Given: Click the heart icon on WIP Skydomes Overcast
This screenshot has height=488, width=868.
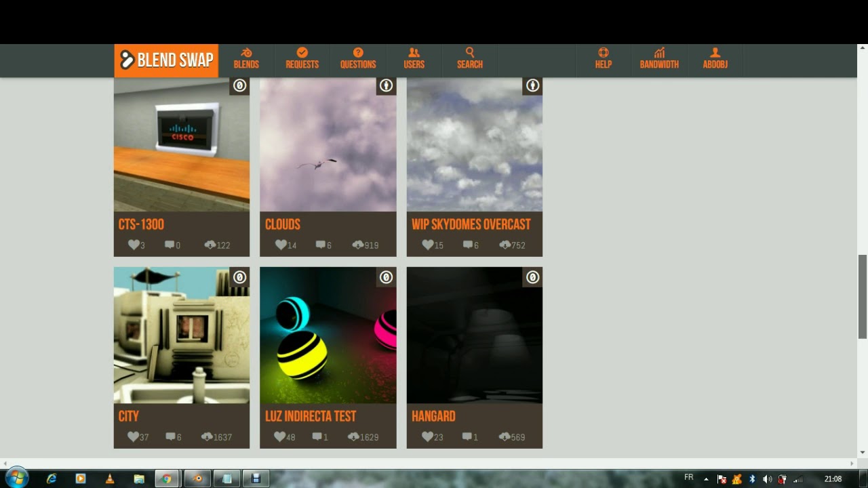Looking at the screenshot, I should coord(427,245).
